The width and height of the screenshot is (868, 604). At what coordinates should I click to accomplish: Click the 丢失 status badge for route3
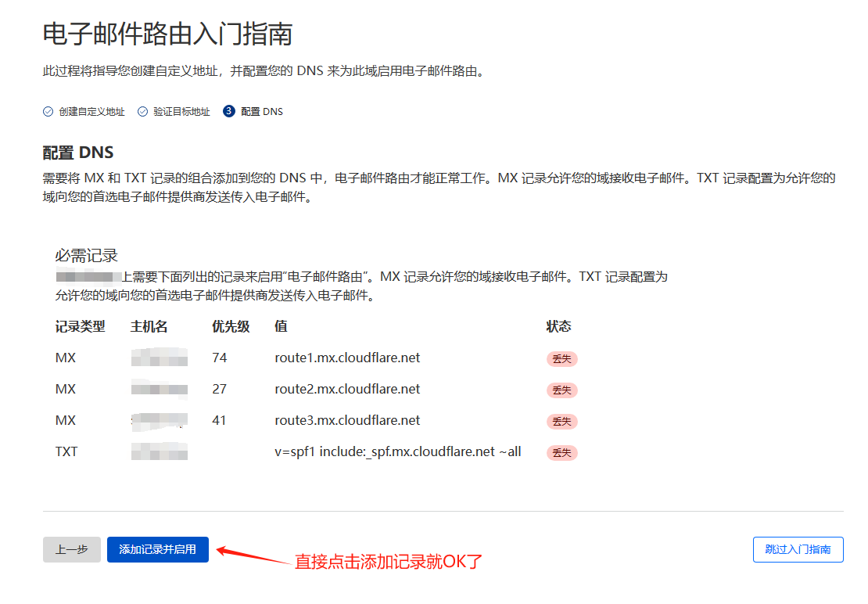[562, 421]
